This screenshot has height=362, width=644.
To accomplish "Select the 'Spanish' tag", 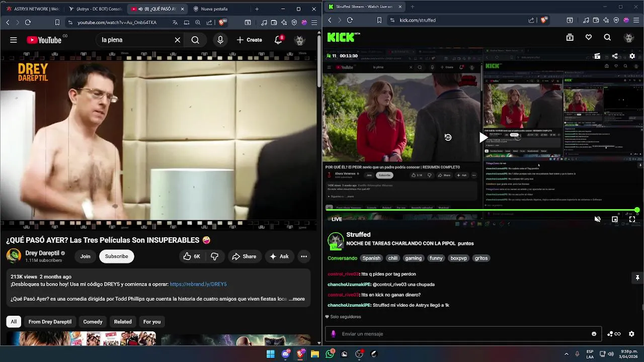I will (371, 258).
